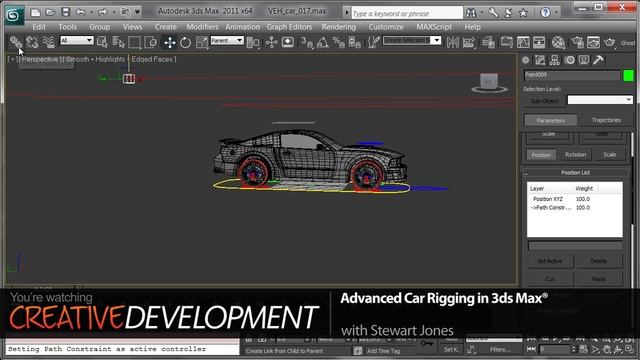This screenshot has height=360, width=640.
Task: Click the keyword search field
Action: coord(407,13)
